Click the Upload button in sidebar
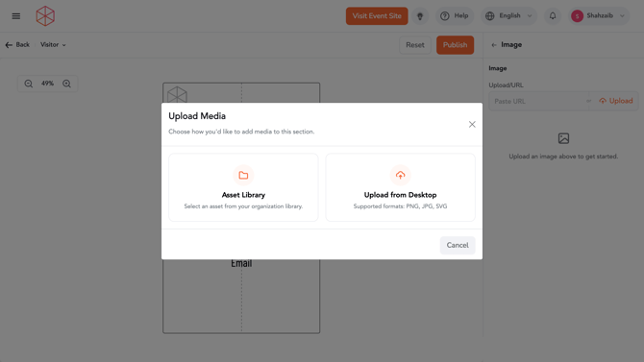Screen dimensions: 644x362 616,101
